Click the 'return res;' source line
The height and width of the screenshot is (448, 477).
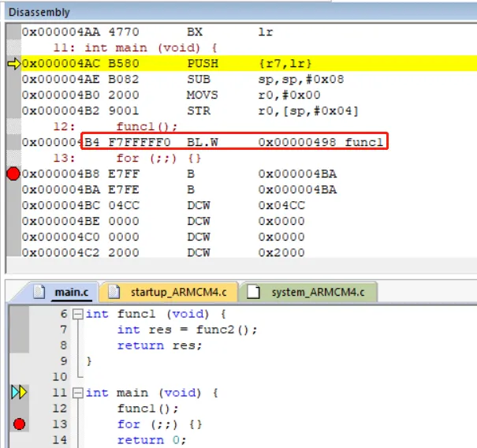(x=159, y=345)
